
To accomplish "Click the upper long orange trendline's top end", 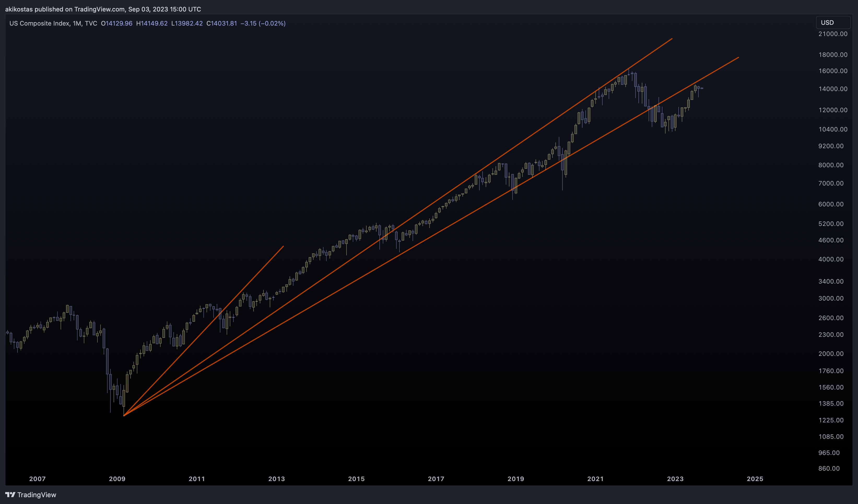I will pyautogui.click(x=672, y=39).
